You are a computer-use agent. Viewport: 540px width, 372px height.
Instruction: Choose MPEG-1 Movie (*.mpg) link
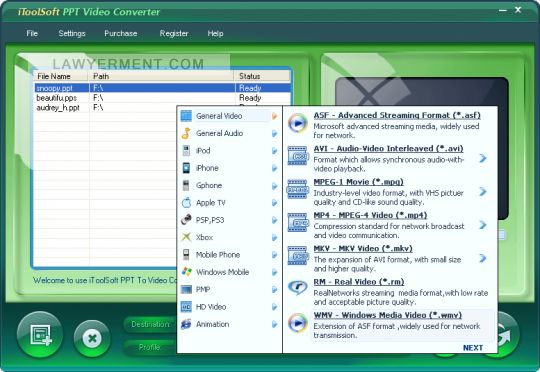coord(359,182)
